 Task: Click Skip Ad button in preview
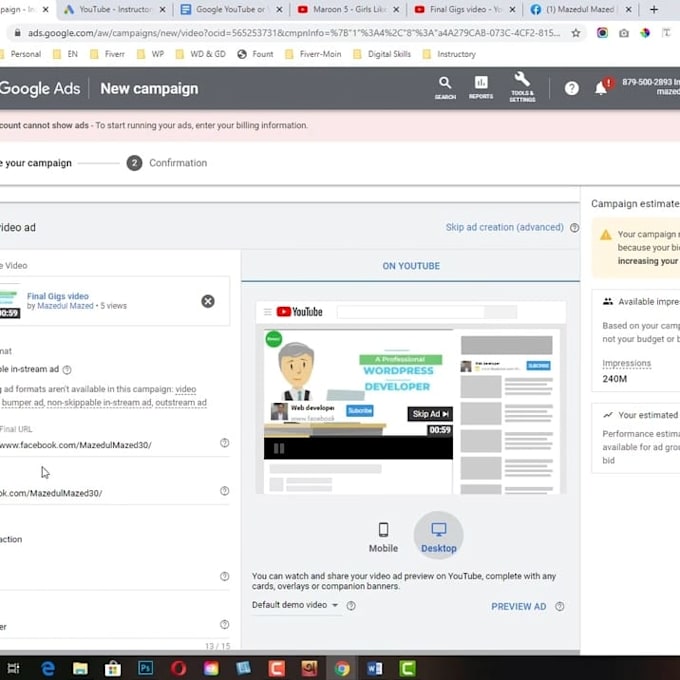coord(430,414)
